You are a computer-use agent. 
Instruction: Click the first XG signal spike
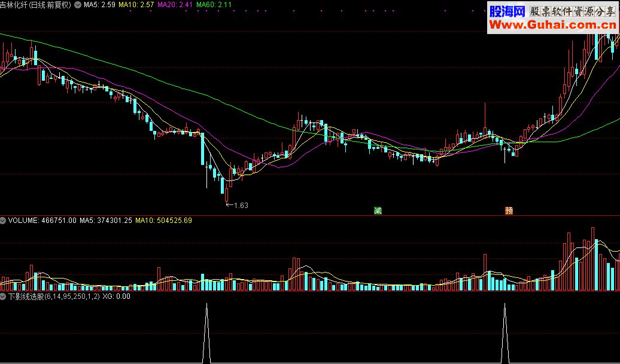206,333
